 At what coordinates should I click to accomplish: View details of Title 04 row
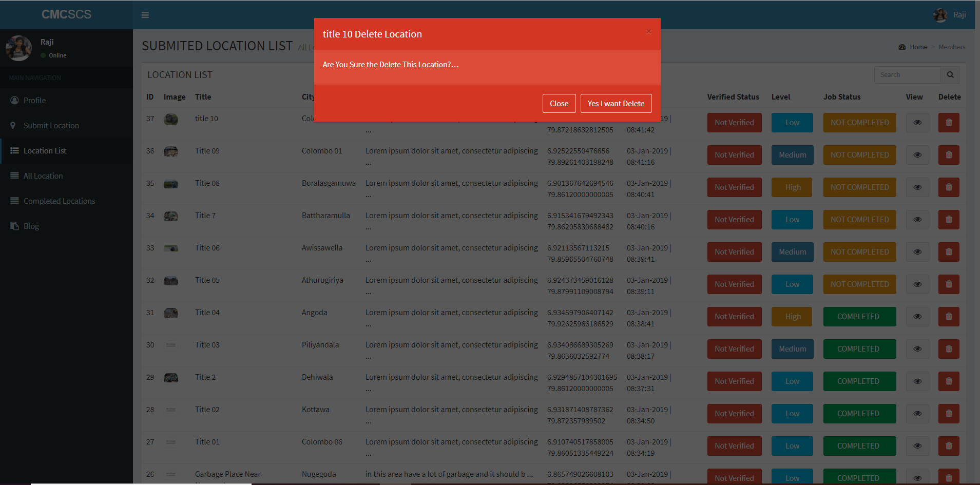[917, 317]
